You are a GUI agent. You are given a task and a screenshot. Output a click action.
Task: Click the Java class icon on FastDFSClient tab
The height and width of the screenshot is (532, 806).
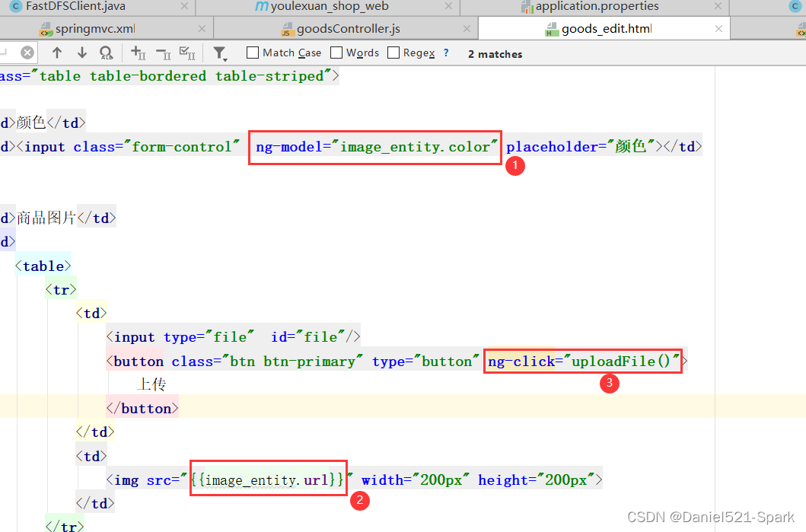[17, 6]
